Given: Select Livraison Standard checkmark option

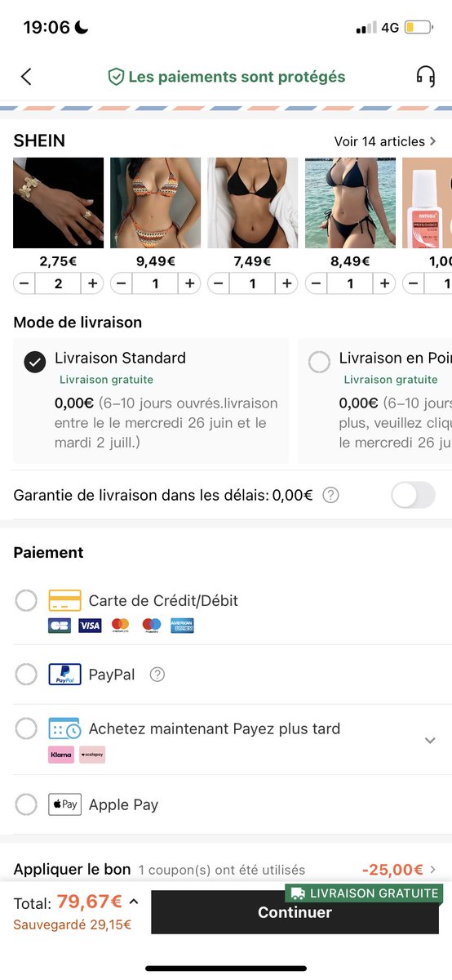Looking at the screenshot, I should click(35, 361).
